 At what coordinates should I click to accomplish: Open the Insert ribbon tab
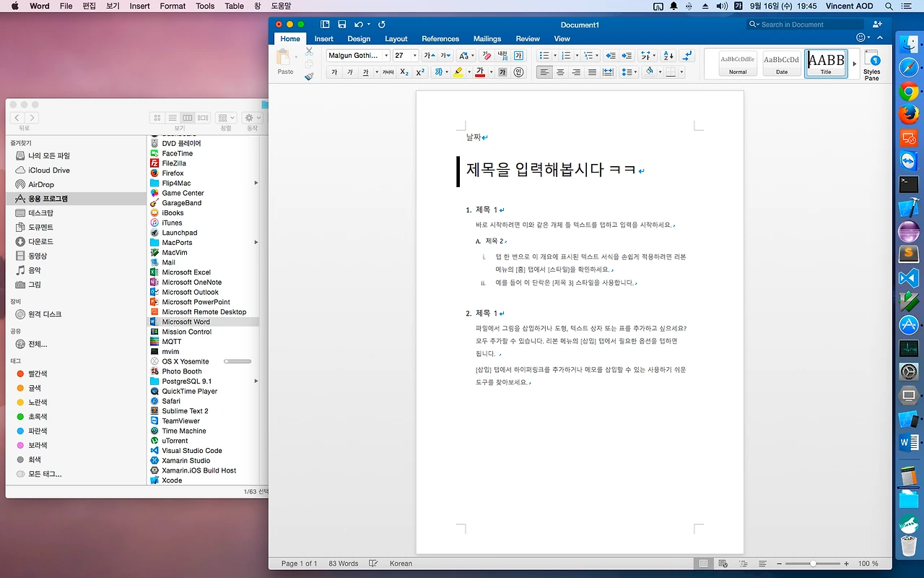[324, 39]
